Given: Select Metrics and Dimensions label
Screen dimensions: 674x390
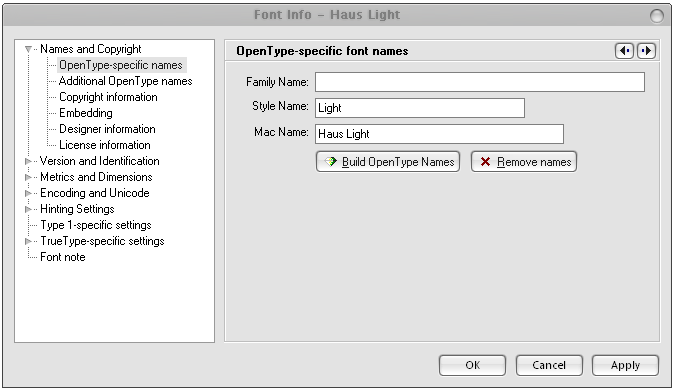Looking at the screenshot, I should pos(96,177).
